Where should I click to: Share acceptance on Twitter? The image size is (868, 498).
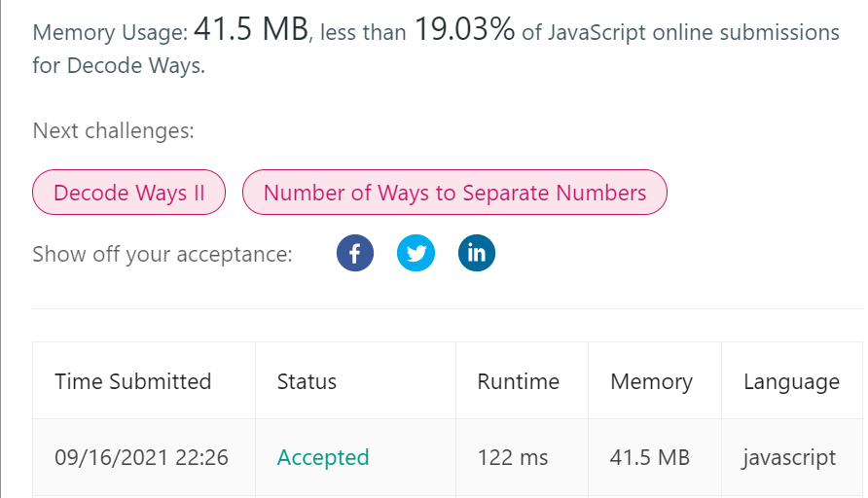pyautogui.click(x=416, y=254)
